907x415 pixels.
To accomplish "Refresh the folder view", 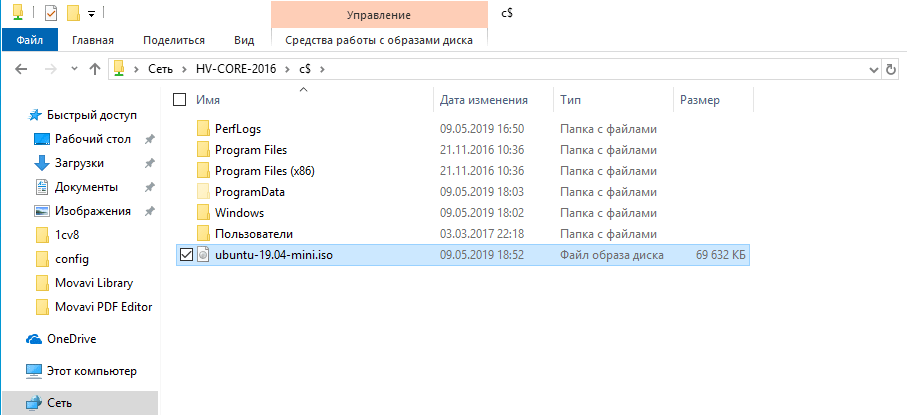I will (891, 69).
